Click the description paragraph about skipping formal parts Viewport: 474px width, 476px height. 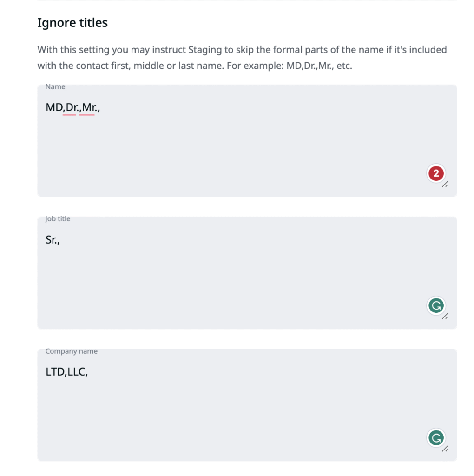coord(242,57)
